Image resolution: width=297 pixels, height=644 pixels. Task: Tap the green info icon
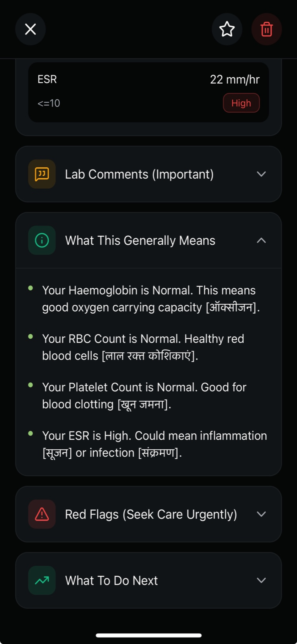click(42, 241)
